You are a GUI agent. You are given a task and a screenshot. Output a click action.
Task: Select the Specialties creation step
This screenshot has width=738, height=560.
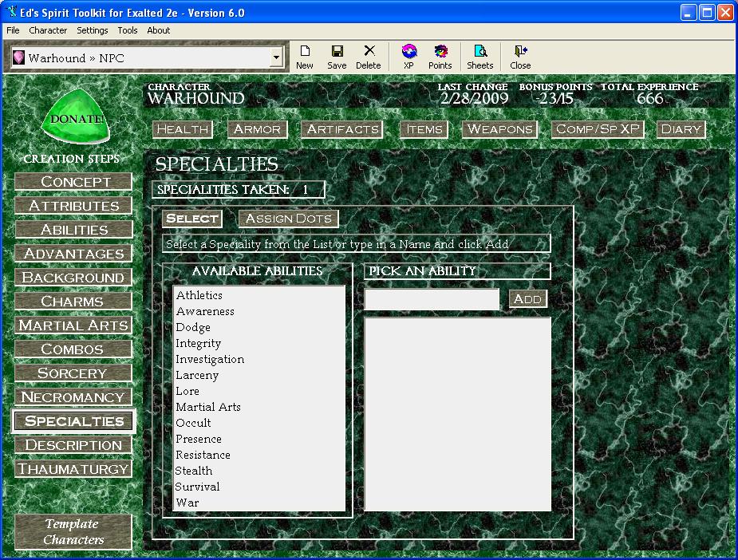73,421
